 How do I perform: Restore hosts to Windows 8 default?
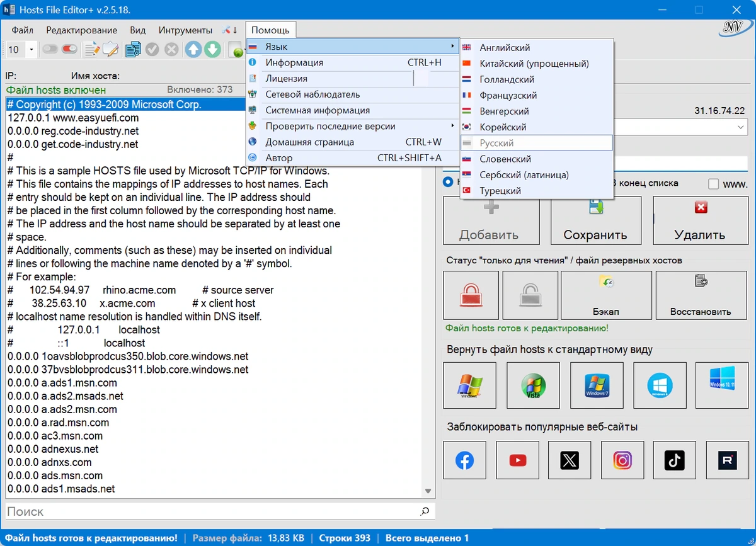point(660,385)
